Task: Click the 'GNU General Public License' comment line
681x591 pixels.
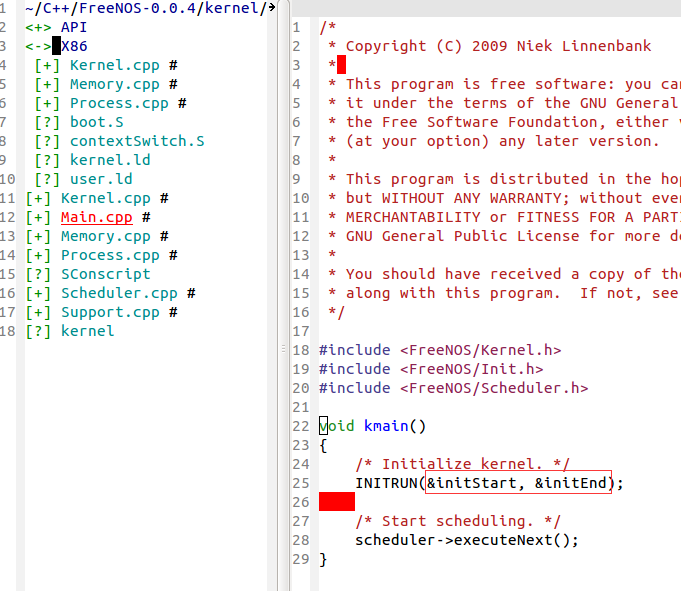Action: point(504,237)
